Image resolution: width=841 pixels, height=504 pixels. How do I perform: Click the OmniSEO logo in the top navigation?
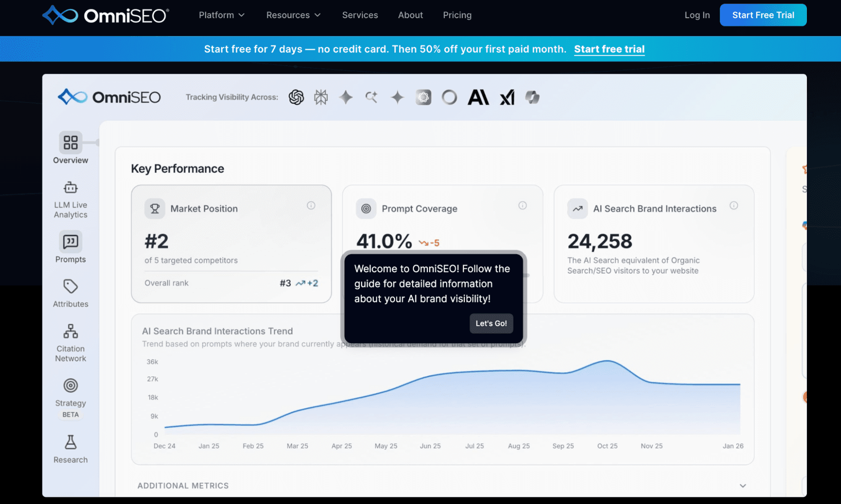click(106, 15)
